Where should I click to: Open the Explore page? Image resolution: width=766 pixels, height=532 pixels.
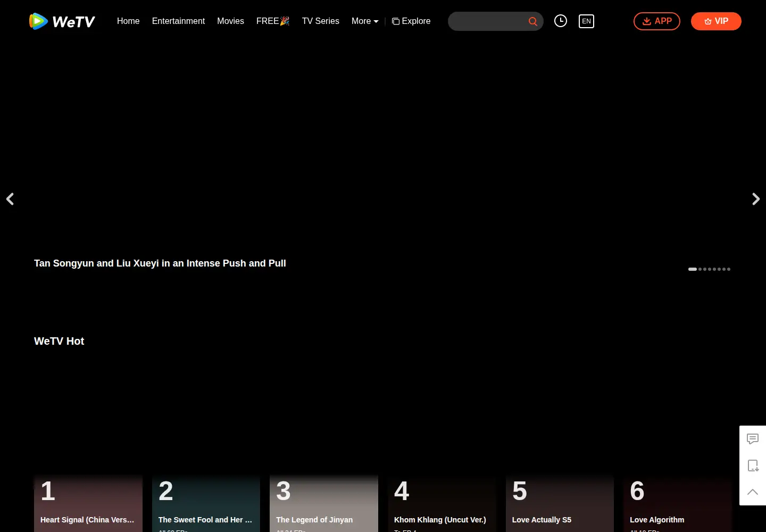tap(411, 21)
